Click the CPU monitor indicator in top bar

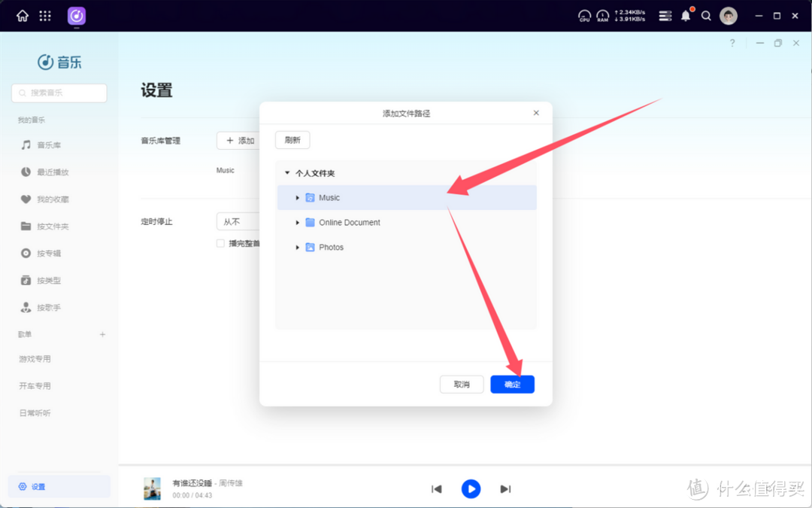tap(584, 16)
